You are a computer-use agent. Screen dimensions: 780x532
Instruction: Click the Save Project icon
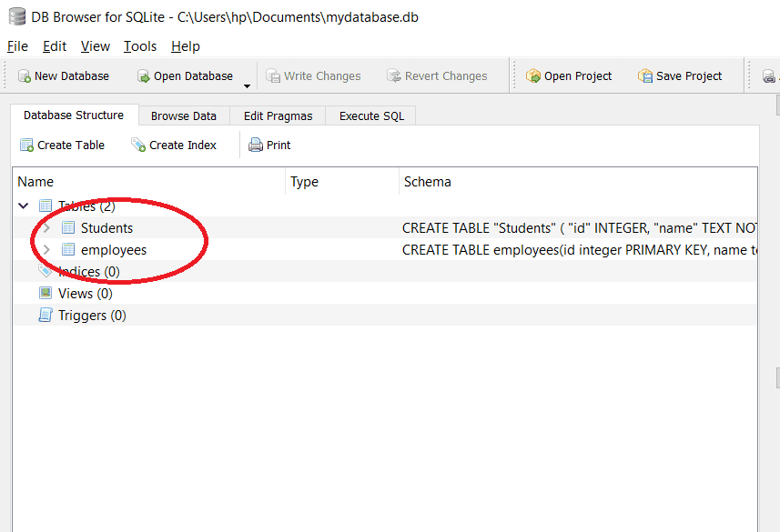(x=645, y=76)
